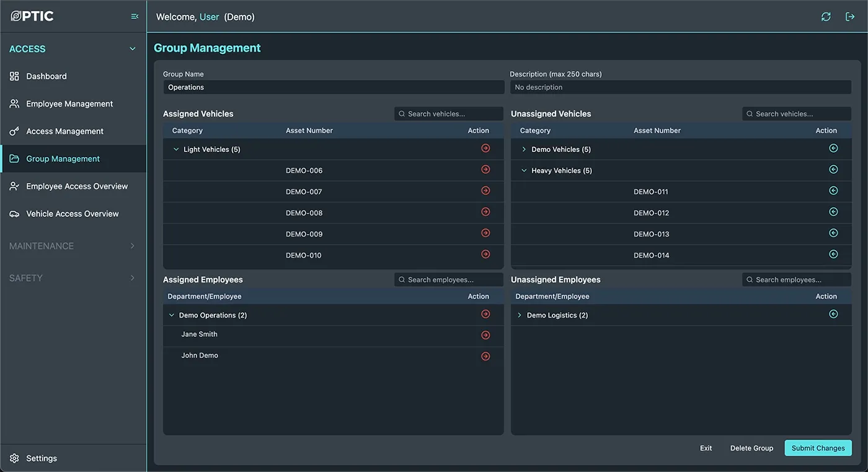The width and height of the screenshot is (868, 472).
Task: Expand the Demo Logistics (2) department
Action: tap(520, 315)
